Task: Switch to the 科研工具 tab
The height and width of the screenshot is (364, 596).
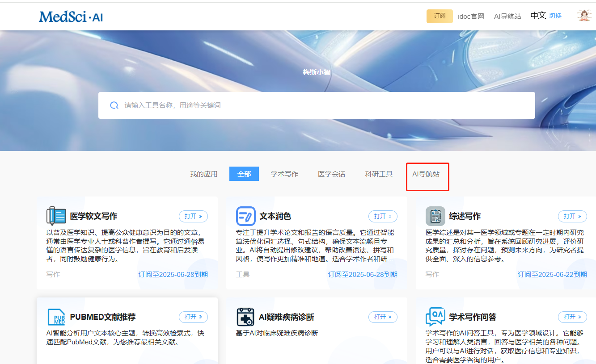Action: tap(379, 174)
